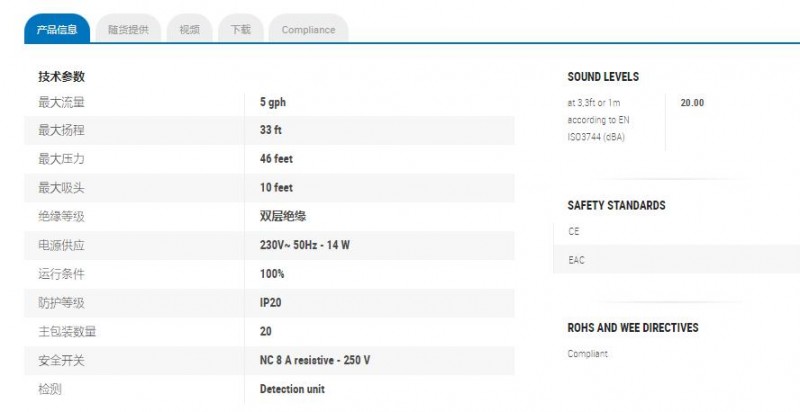Screen dimensions: 800x412
Task: Open the 下载 tab
Action: [x=241, y=29]
